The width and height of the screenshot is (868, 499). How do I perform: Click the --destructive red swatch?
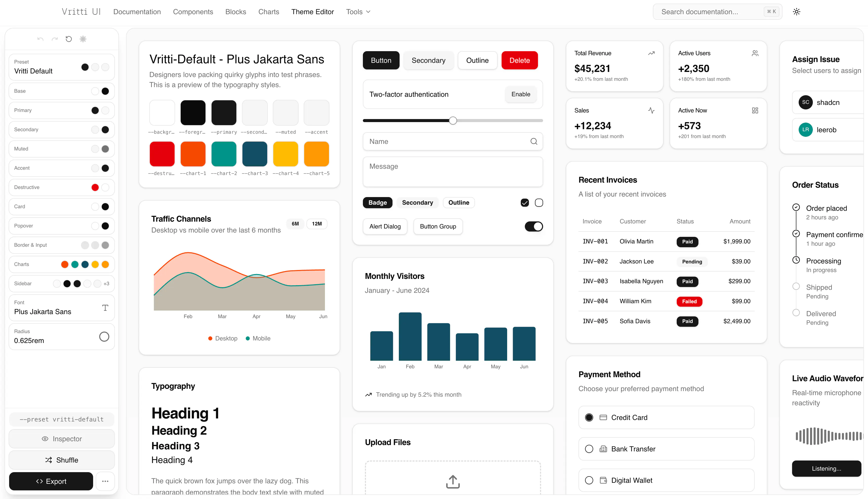(162, 154)
